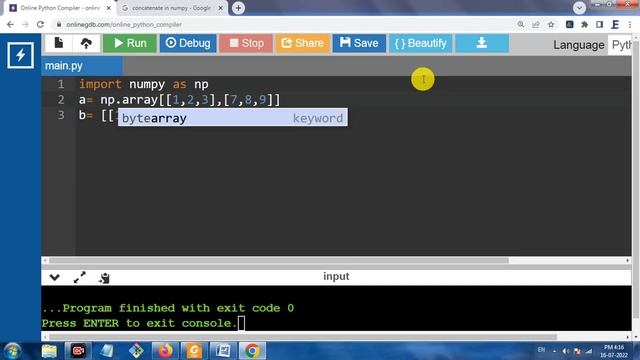The image size is (640, 360).
Task: Open the dark square extension icon
Action: coord(569,24)
